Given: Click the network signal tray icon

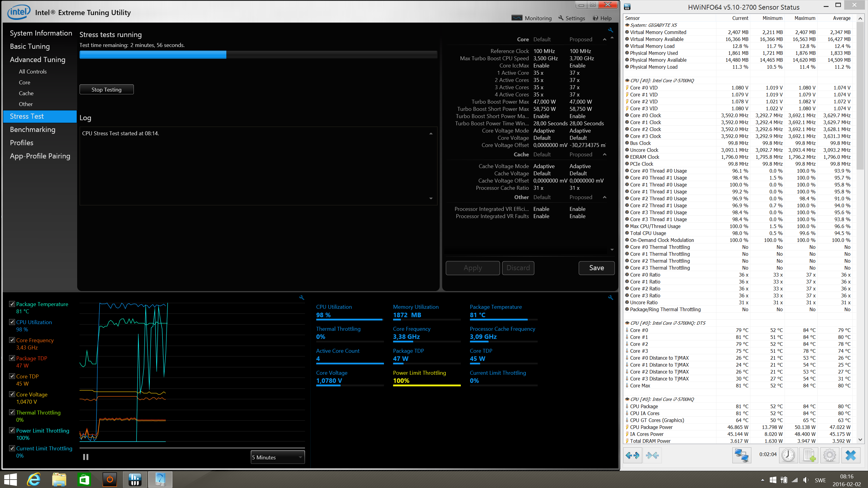Looking at the screenshot, I should (794, 480).
